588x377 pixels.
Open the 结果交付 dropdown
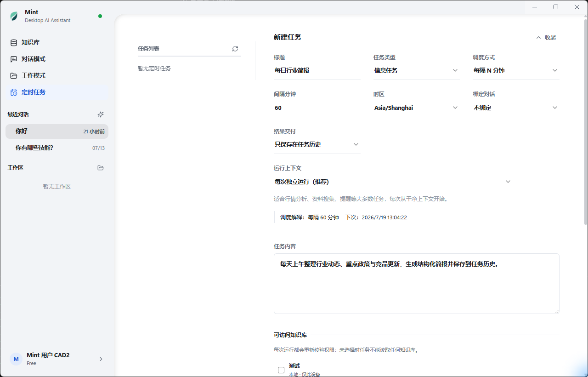(317, 144)
